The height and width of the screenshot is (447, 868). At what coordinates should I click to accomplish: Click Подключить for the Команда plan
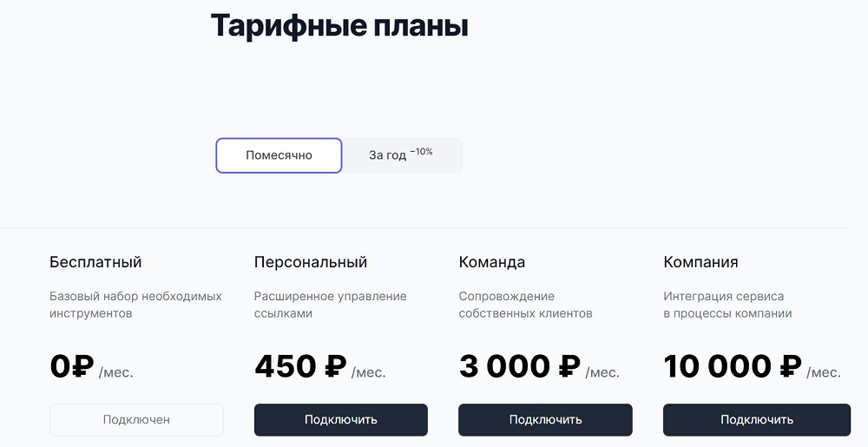point(545,420)
